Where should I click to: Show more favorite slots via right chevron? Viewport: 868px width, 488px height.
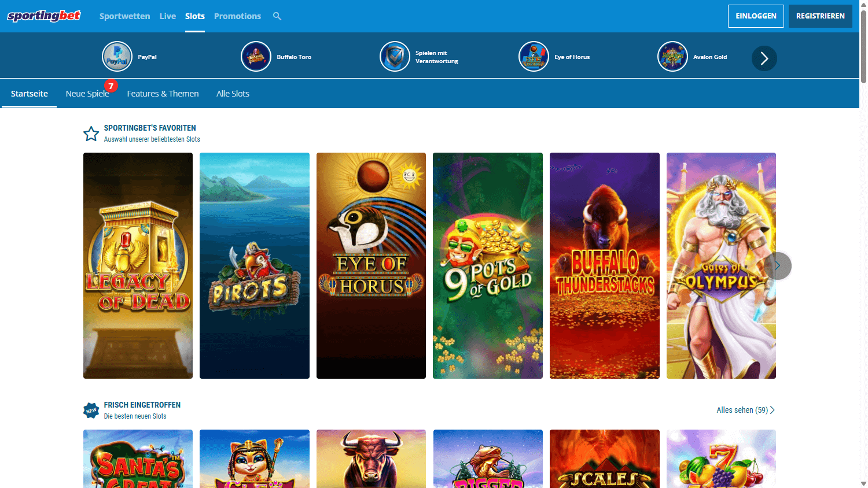[777, 266]
